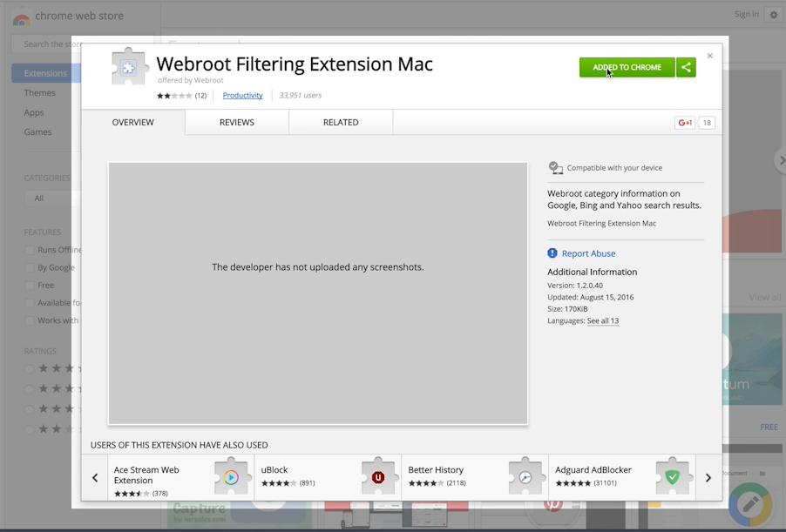Click the Ace Stream Web Extension icon

point(231,477)
